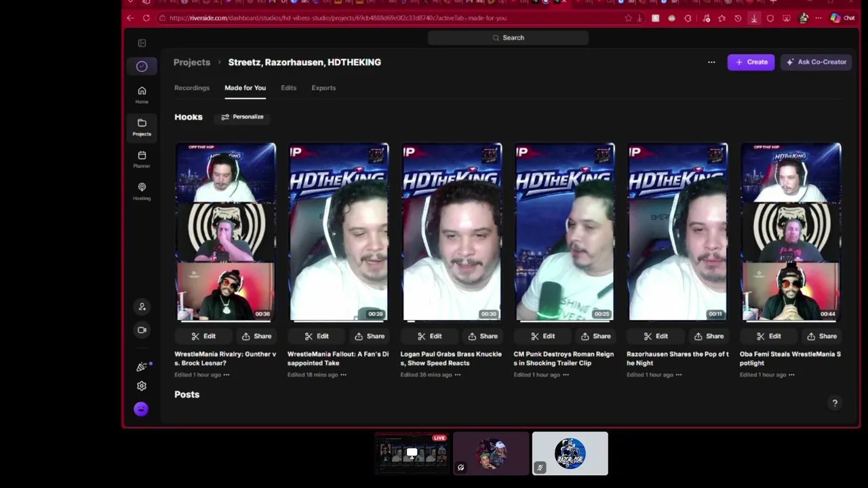
Task: Go to Home in the sidebar
Action: (142, 95)
